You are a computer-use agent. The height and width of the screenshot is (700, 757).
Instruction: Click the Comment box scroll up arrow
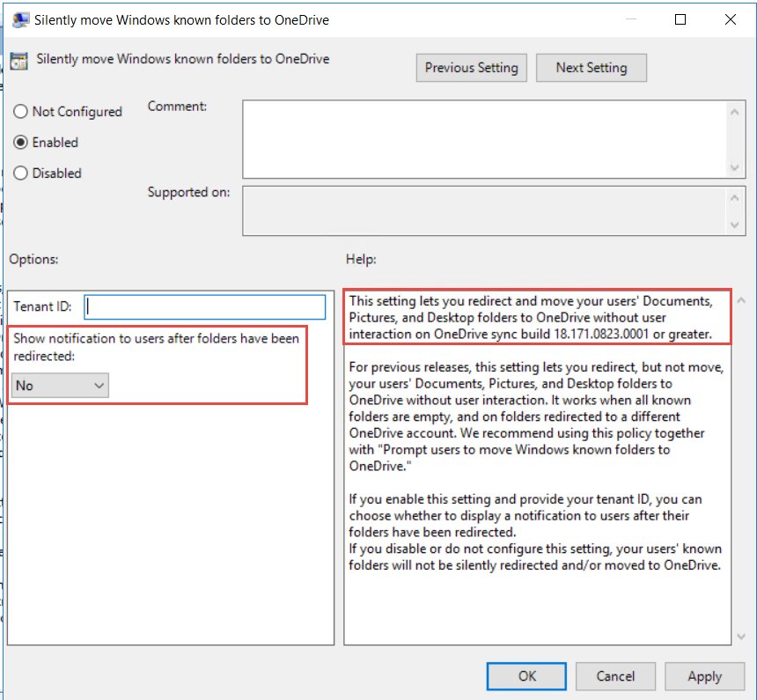point(734,112)
